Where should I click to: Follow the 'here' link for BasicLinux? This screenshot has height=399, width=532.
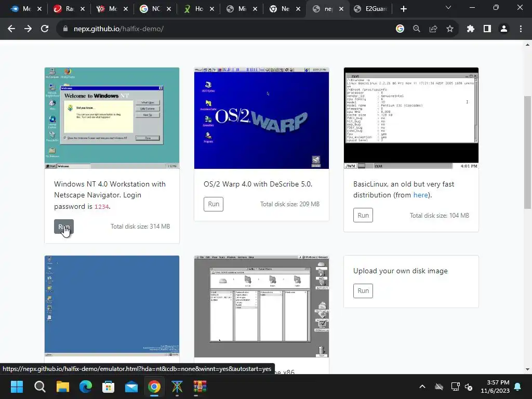point(420,195)
